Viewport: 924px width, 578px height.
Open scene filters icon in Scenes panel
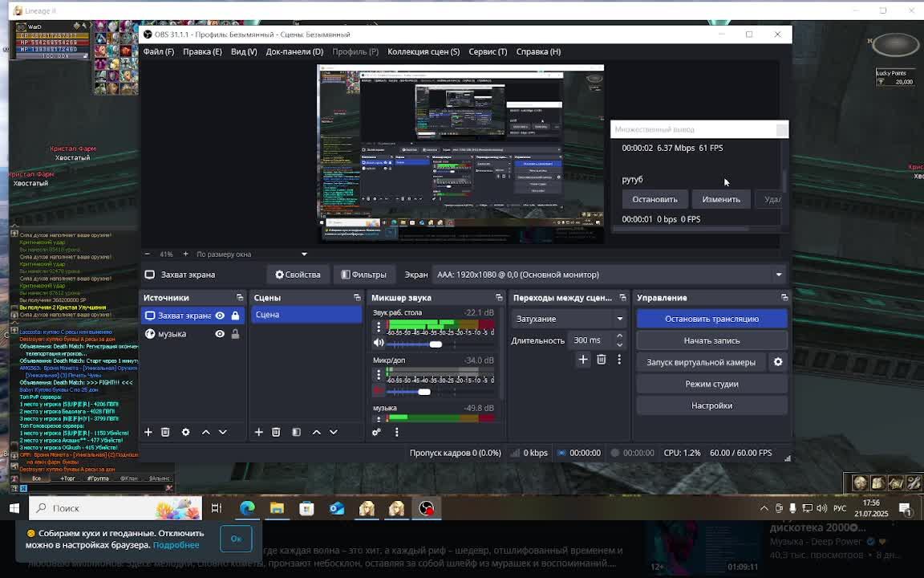tap(297, 433)
